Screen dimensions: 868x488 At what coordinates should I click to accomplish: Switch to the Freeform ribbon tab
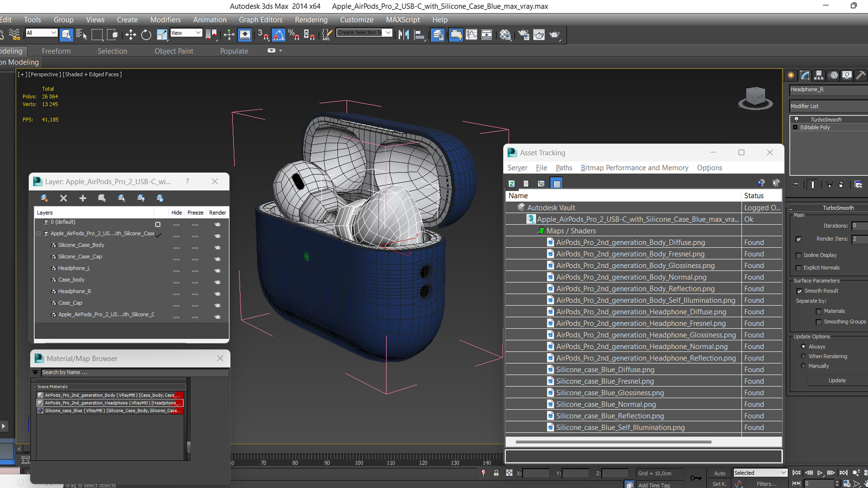click(56, 51)
